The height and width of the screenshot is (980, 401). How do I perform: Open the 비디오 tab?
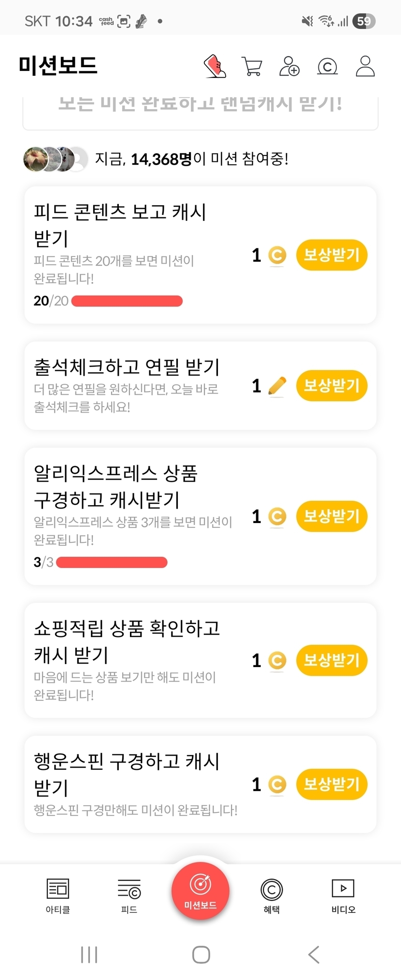[343, 895]
